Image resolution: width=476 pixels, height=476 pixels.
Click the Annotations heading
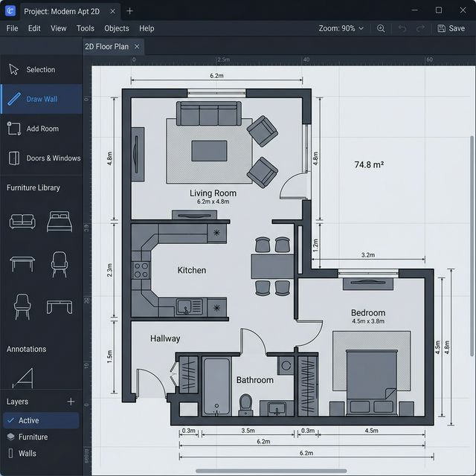pyautogui.click(x=27, y=349)
